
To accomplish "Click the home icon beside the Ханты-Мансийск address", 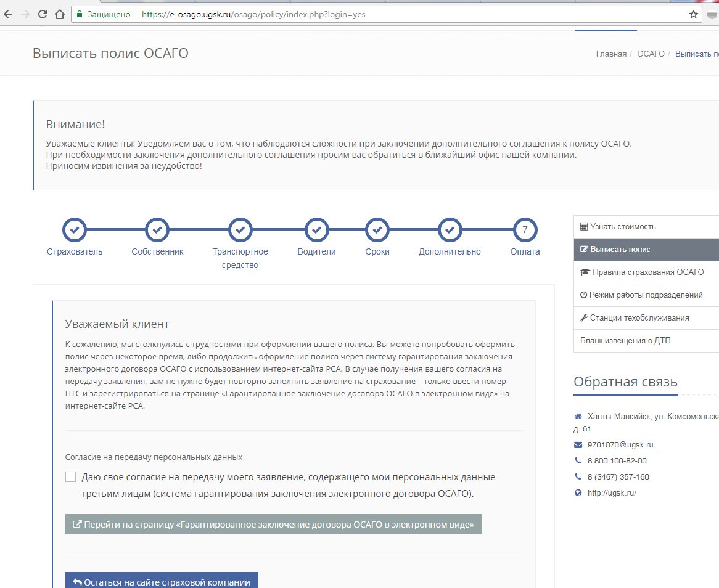I will tap(578, 416).
